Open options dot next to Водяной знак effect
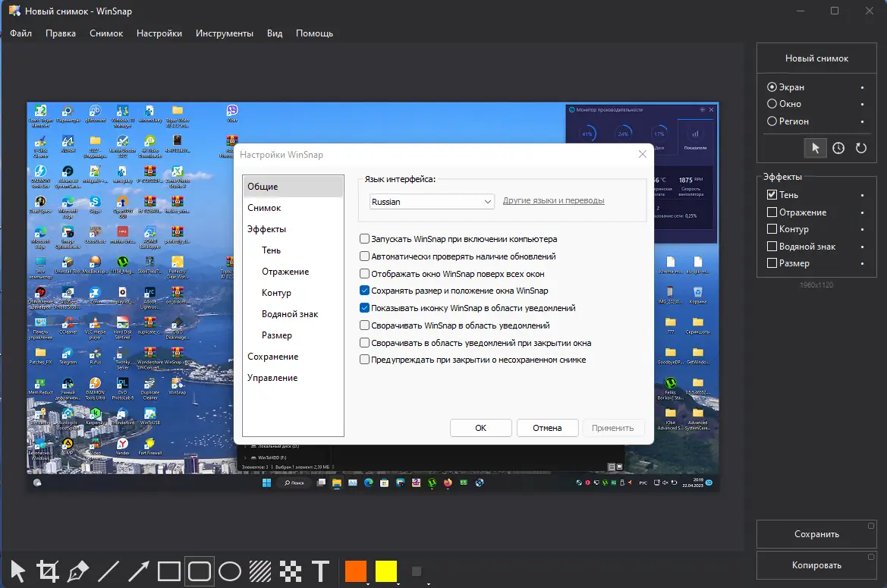The height and width of the screenshot is (588, 887). (862, 247)
